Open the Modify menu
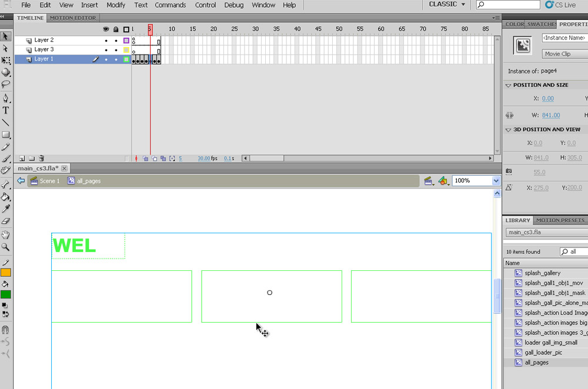The height and width of the screenshot is (389, 588). click(116, 5)
